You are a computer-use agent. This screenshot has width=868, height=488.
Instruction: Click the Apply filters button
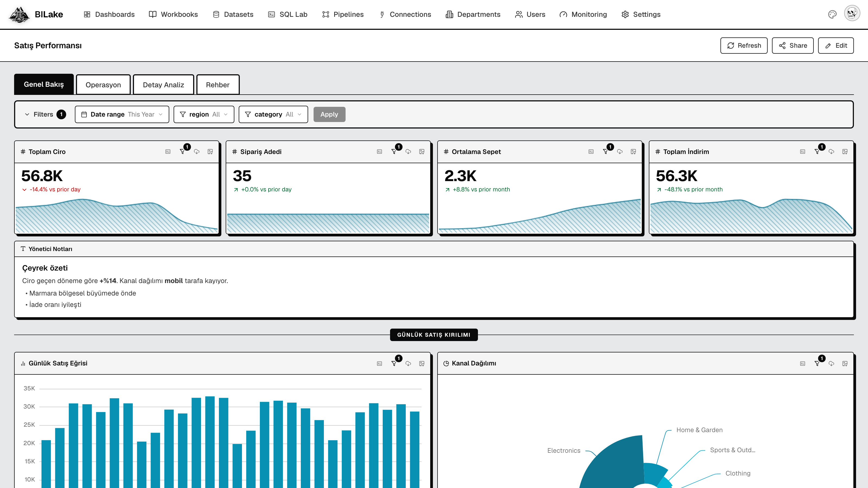point(329,114)
